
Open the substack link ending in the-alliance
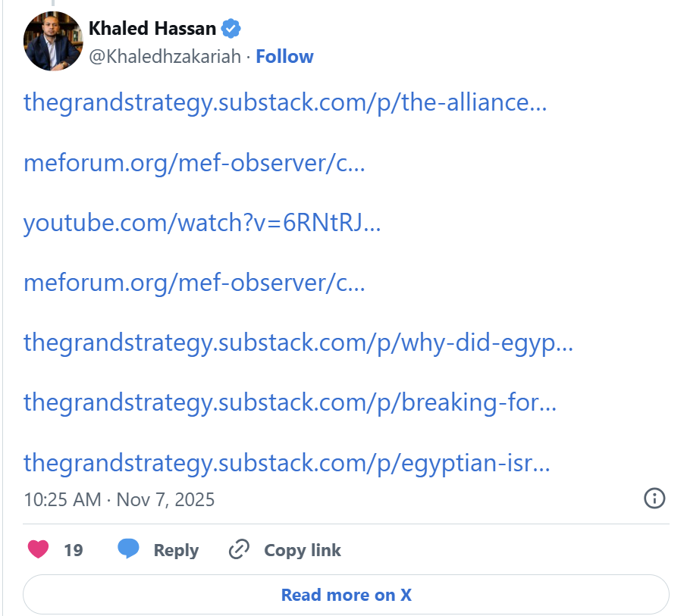tap(285, 102)
